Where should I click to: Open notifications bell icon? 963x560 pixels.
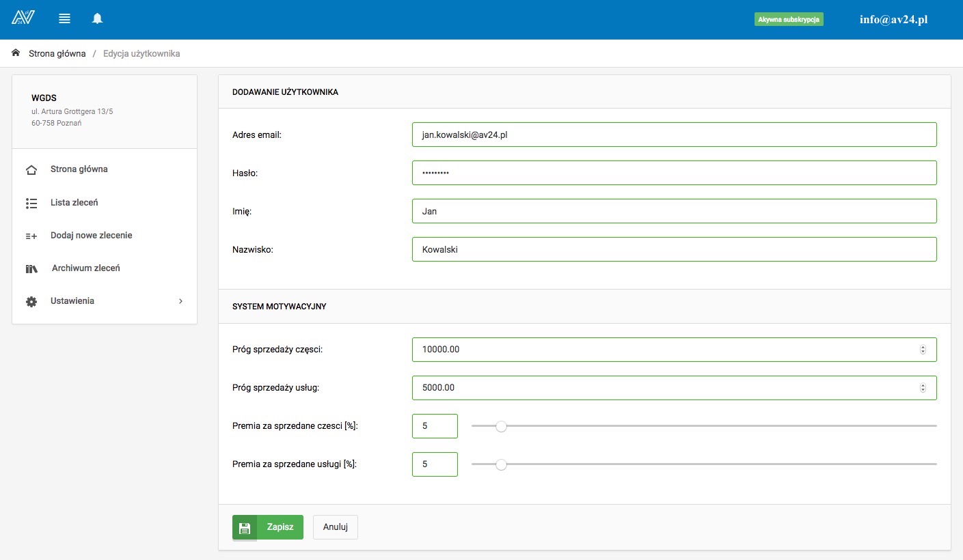[x=98, y=19]
